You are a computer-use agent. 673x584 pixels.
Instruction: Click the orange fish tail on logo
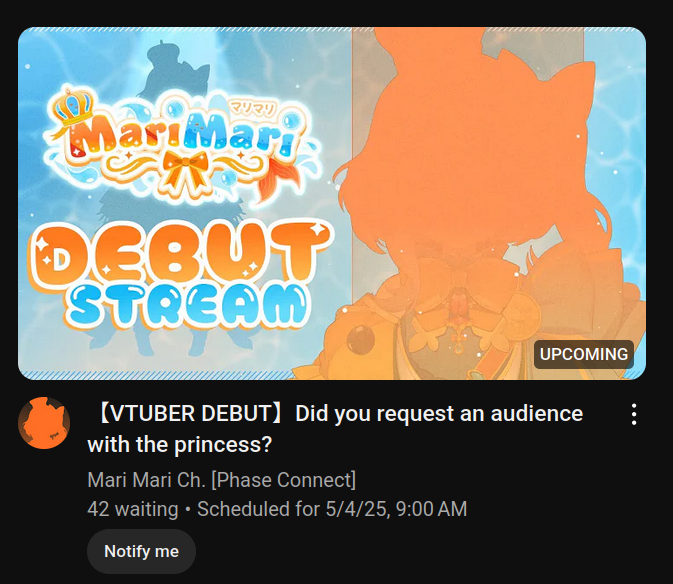pos(280,176)
